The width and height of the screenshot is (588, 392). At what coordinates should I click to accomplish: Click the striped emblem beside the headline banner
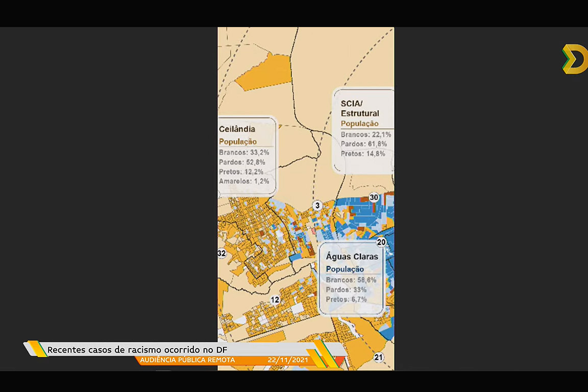pyautogui.click(x=36, y=349)
